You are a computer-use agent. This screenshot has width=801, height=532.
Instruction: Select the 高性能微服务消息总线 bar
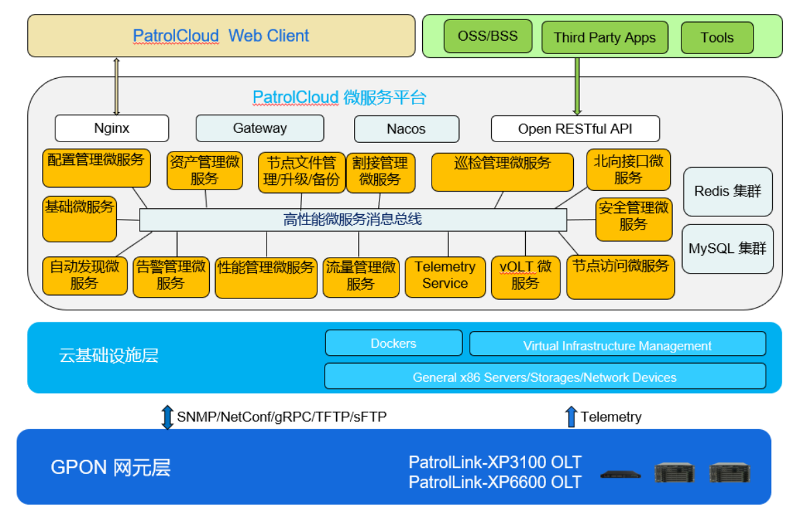pos(353,220)
